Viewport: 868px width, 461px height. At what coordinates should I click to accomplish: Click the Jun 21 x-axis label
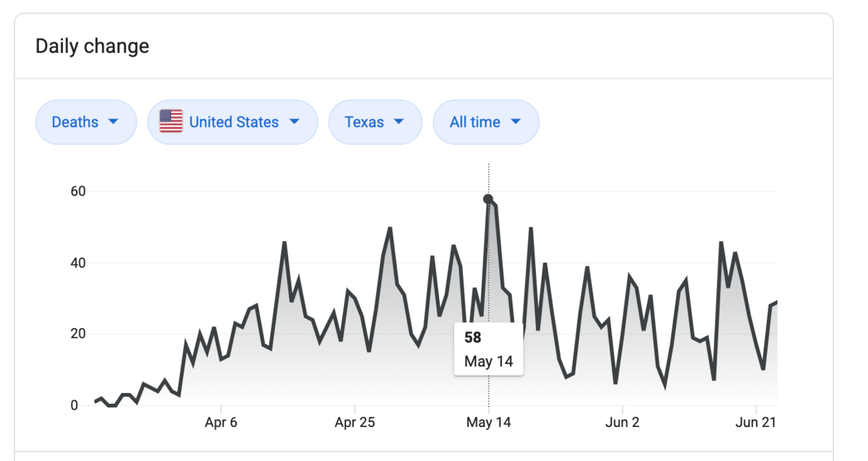pyautogui.click(x=756, y=423)
